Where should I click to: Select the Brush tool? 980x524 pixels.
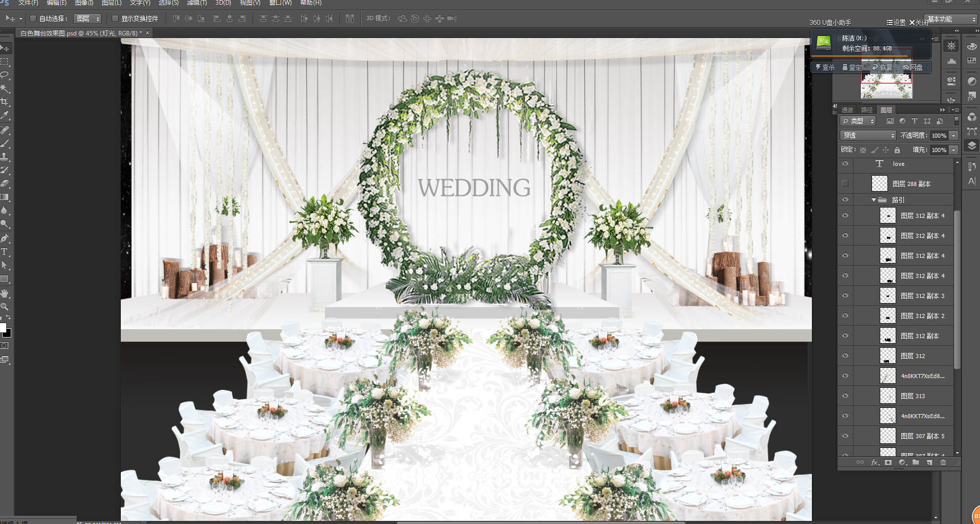click(5, 143)
